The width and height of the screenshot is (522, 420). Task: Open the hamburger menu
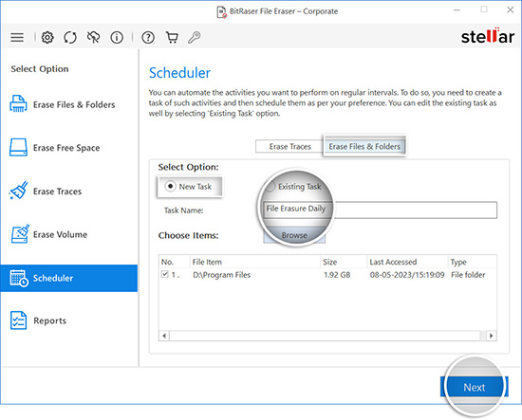pos(17,37)
